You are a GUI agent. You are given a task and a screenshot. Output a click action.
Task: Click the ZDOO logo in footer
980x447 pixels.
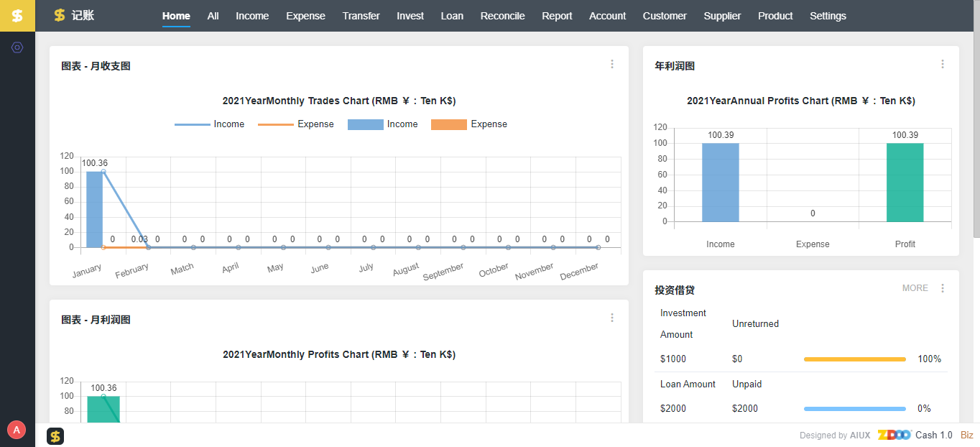pyautogui.click(x=894, y=435)
